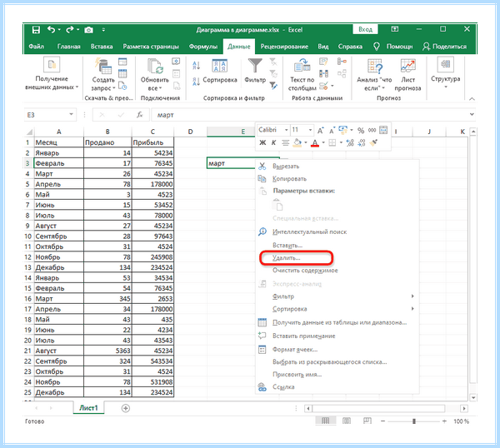
Task: Expand the formula bar chevron
Action: (x=472, y=114)
